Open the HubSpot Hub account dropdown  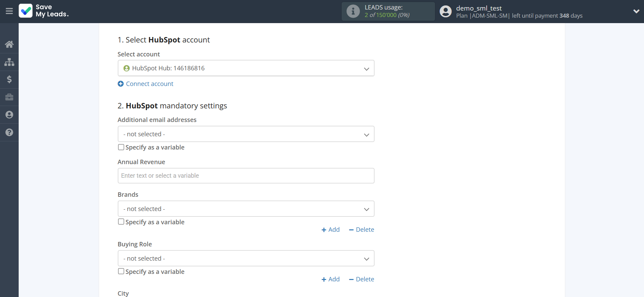pos(246,68)
